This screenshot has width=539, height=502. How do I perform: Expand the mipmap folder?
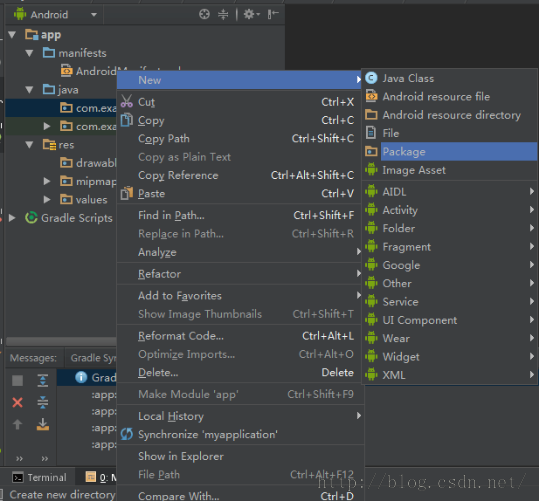click(x=47, y=181)
